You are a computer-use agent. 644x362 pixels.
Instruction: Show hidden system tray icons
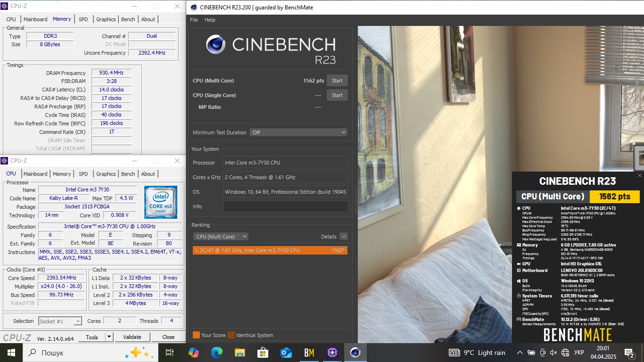[520, 353]
